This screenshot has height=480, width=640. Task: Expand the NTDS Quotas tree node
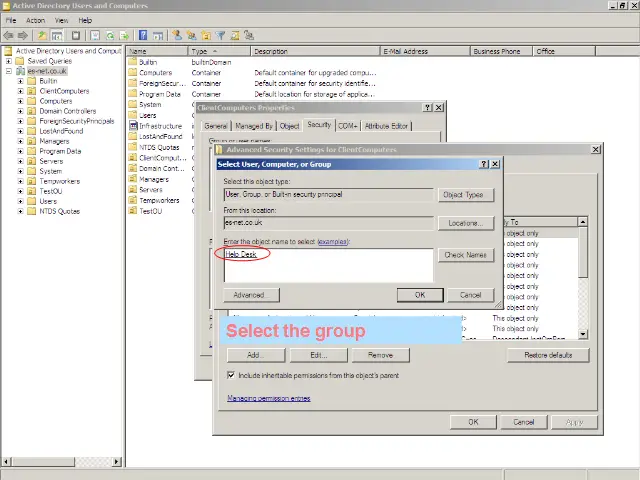(20, 211)
